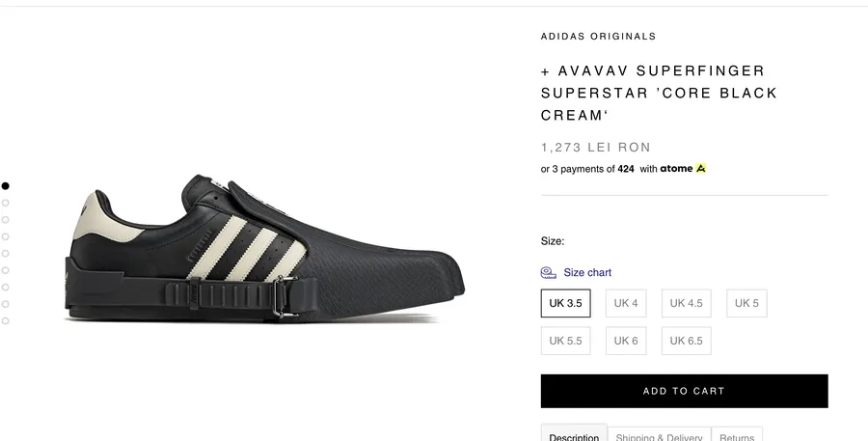
Task: Select size UK 3.5
Action: pos(565,303)
